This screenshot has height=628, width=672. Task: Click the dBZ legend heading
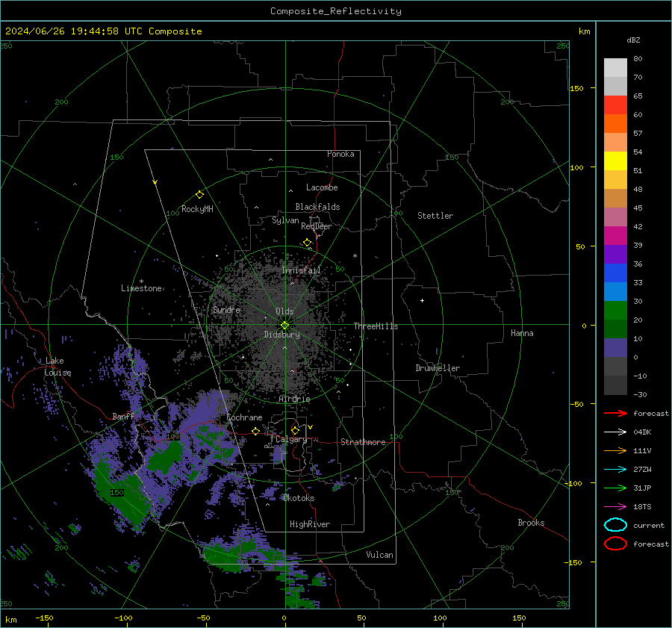[x=633, y=40]
